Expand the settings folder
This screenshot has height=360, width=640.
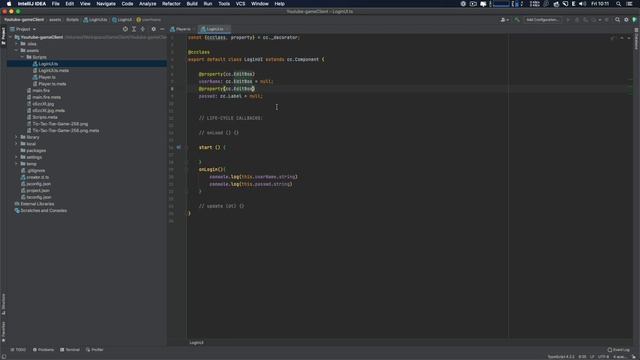point(16,157)
